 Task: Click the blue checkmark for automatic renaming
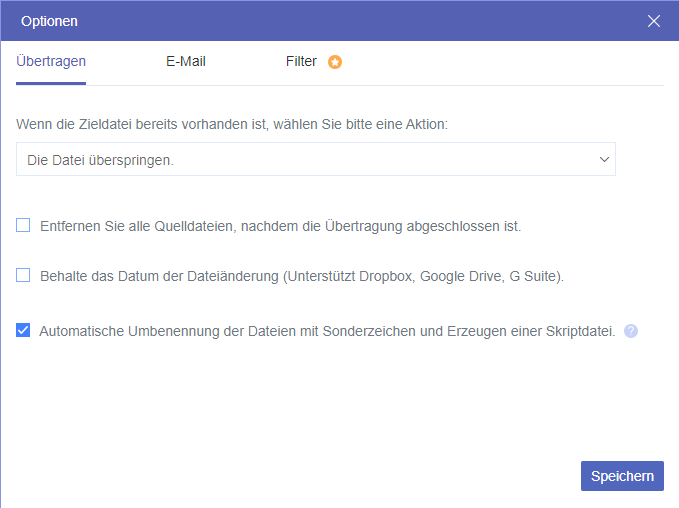(x=23, y=330)
